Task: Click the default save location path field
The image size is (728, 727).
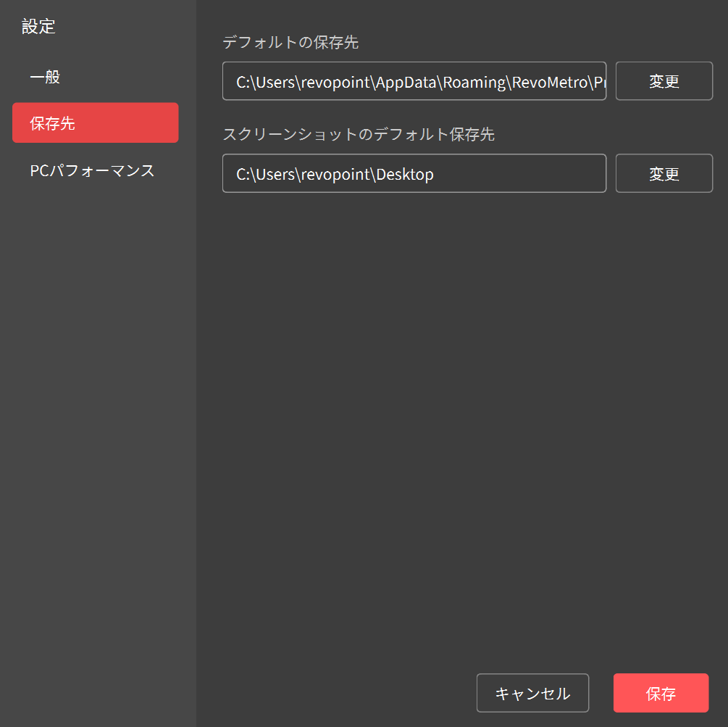Action: click(414, 81)
